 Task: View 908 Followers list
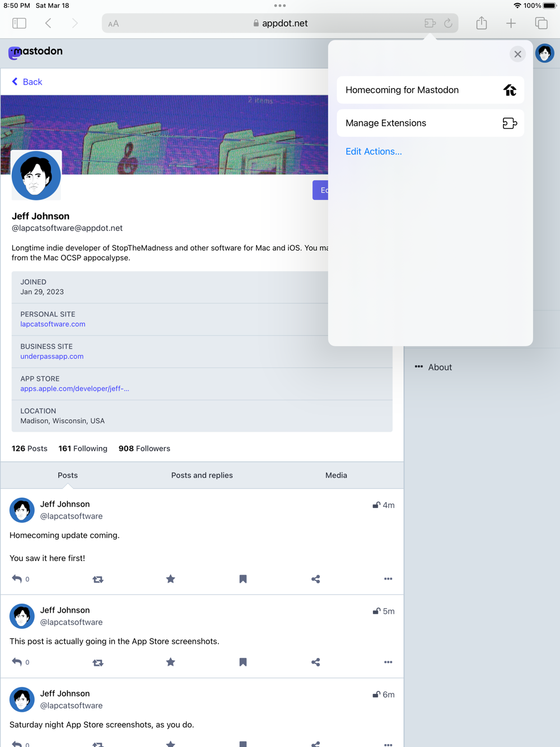[144, 449]
